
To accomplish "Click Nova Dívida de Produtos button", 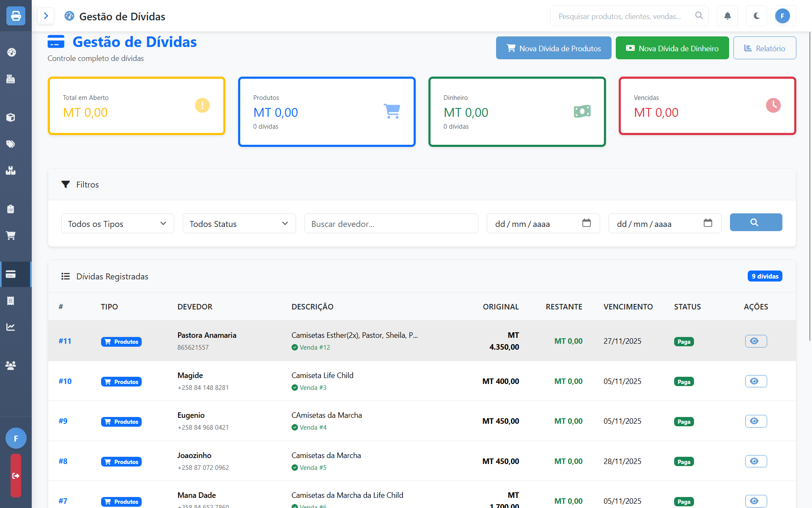I will click(x=554, y=48).
